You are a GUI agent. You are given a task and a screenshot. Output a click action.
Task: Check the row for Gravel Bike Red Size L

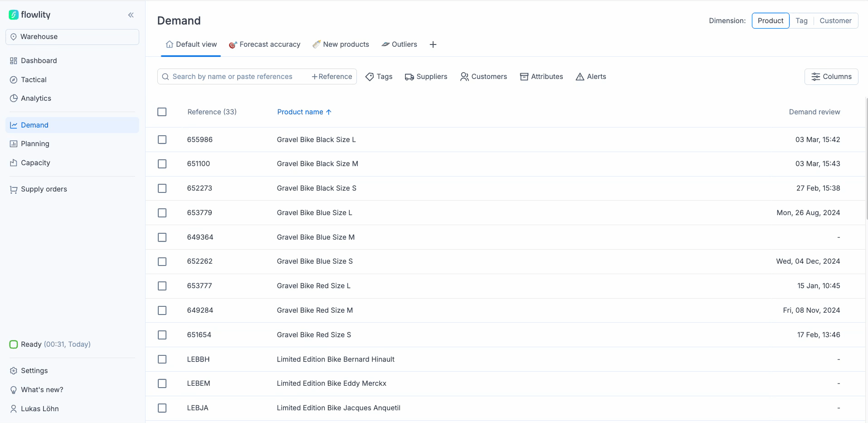pos(162,286)
